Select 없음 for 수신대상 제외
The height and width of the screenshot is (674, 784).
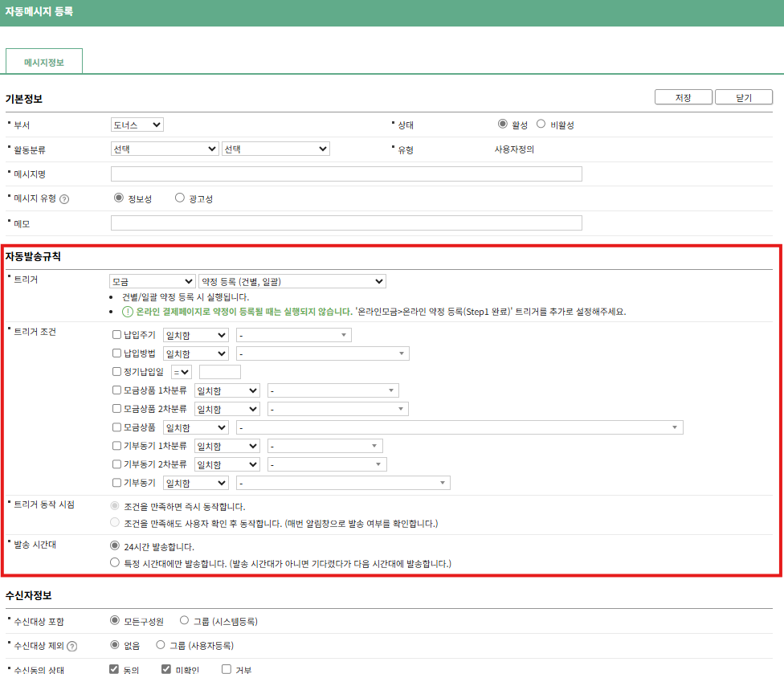(115, 645)
